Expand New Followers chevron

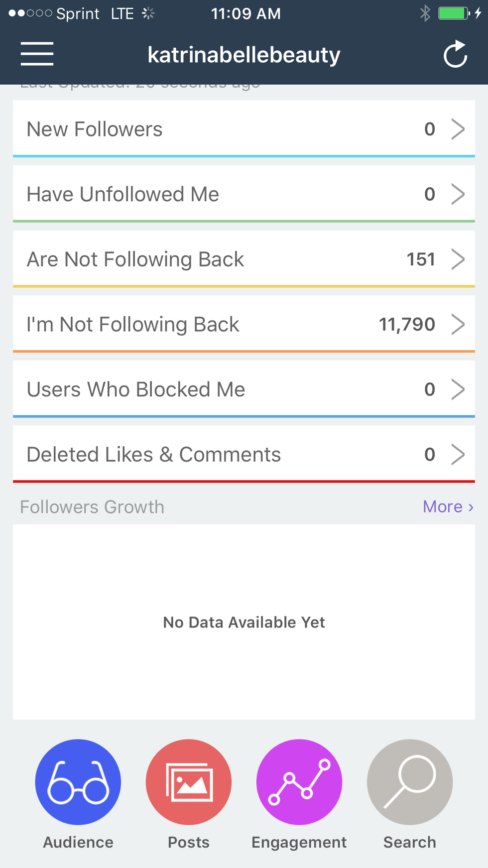[458, 129]
